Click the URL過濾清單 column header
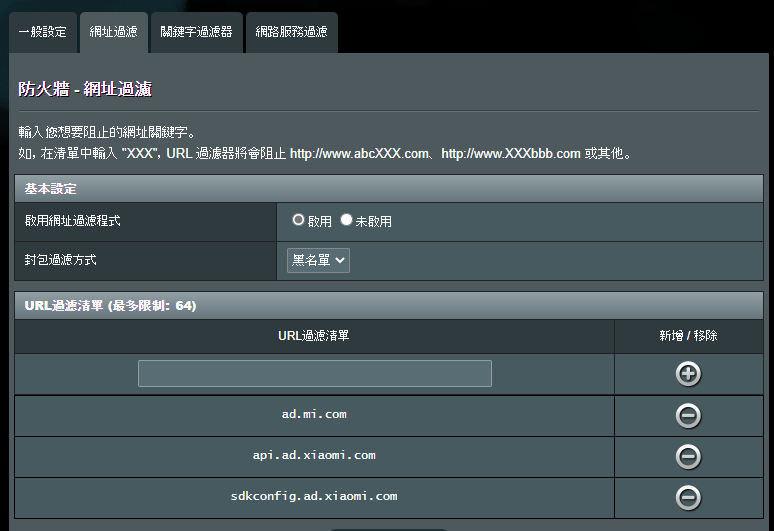 pyautogui.click(x=313, y=336)
